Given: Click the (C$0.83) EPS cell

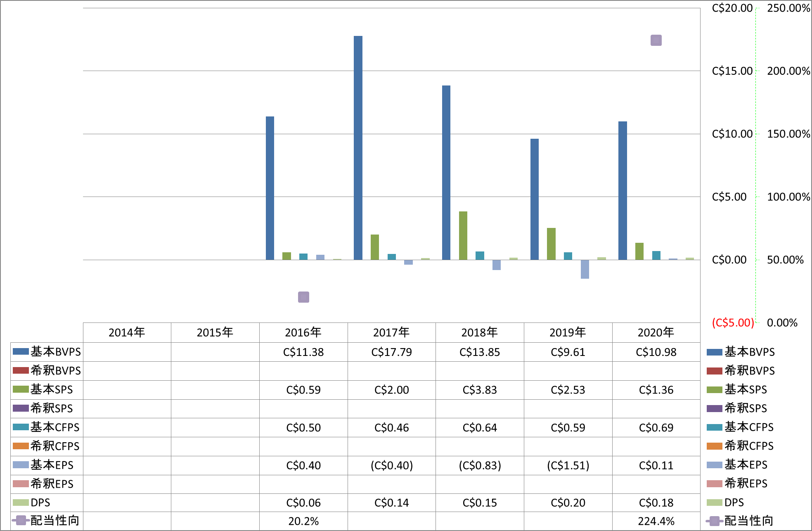Looking at the screenshot, I should tap(480, 465).
